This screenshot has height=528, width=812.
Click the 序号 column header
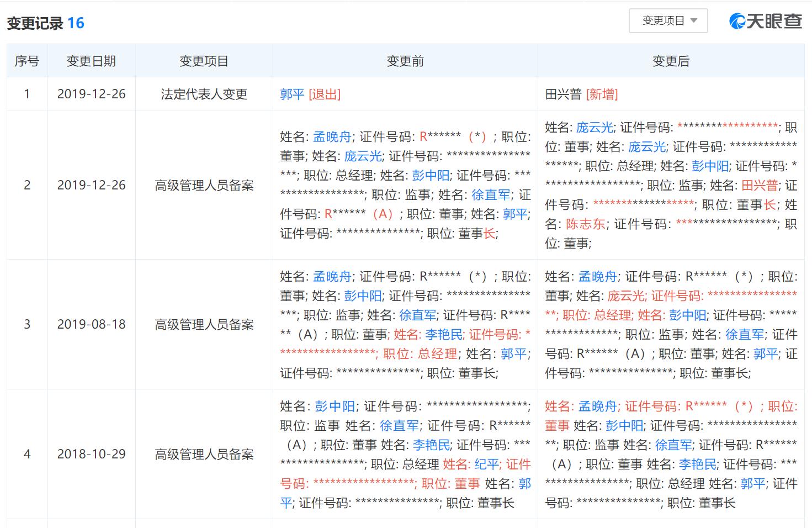tap(26, 61)
